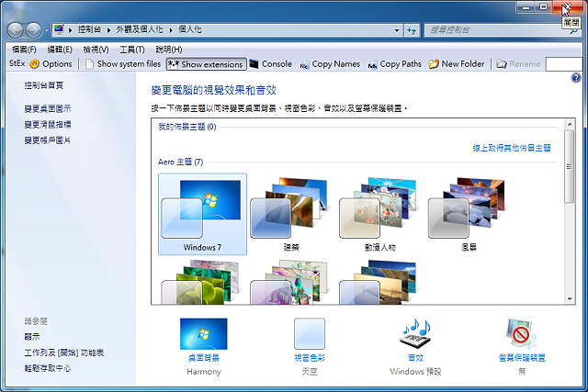Open Console from StExBar
This screenshot has height=392, width=588.
[271, 64]
